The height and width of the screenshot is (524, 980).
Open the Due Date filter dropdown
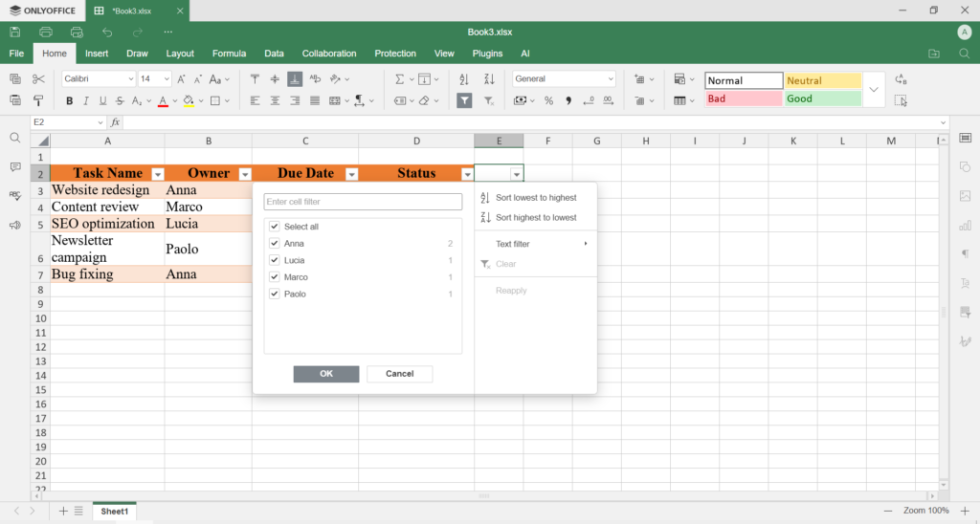pos(352,174)
